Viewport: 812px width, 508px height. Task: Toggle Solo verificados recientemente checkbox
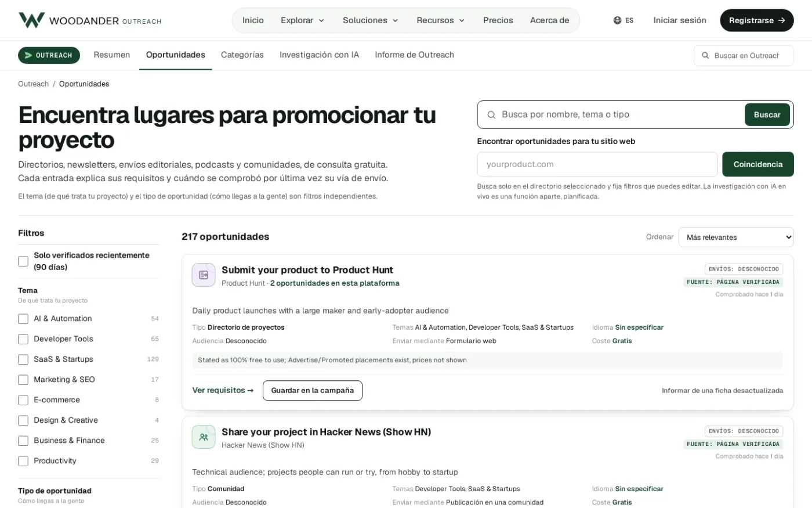point(23,261)
